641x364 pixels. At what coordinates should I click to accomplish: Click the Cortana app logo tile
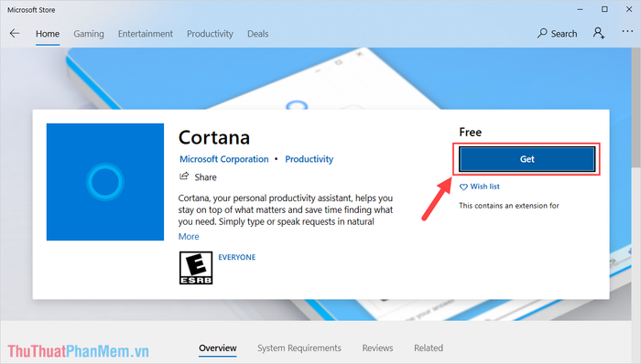click(105, 182)
